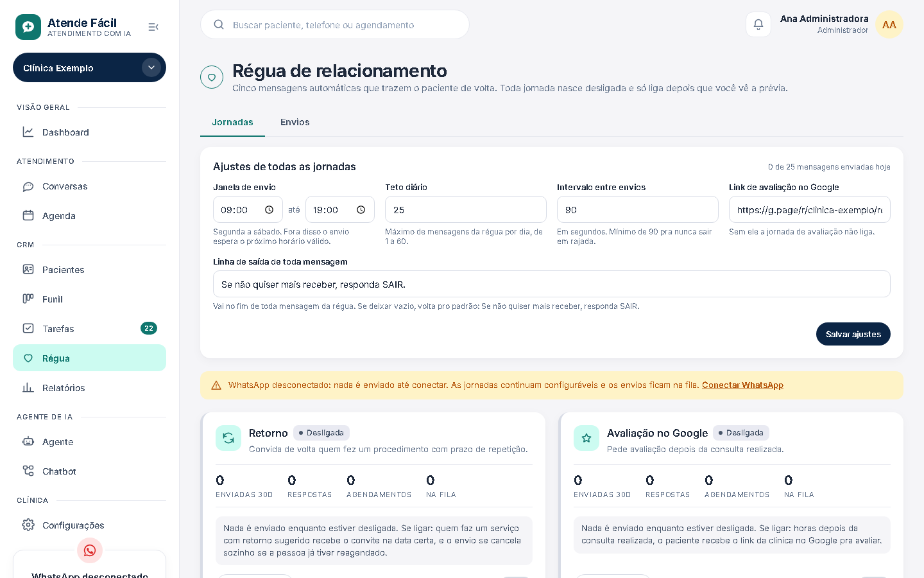Click the heart icon beside the page title

[x=212, y=77]
